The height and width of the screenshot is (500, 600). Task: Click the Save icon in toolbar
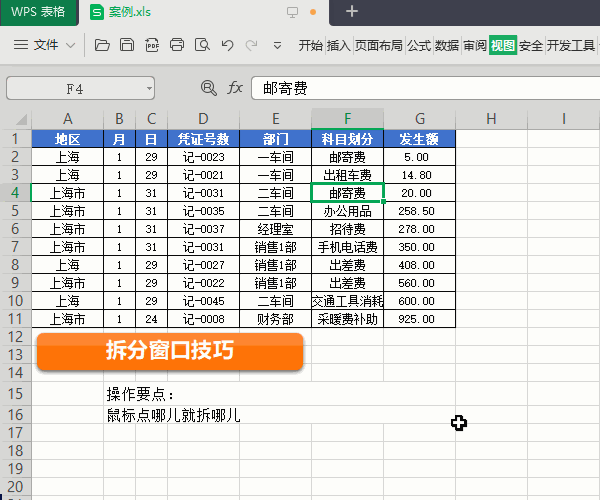127,45
